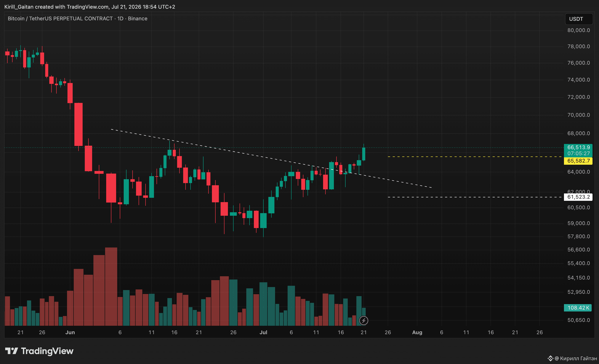Viewport: 599px width, 364px height.
Task: Select the white 61,523.2 price label
Action: click(x=578, y=197)
